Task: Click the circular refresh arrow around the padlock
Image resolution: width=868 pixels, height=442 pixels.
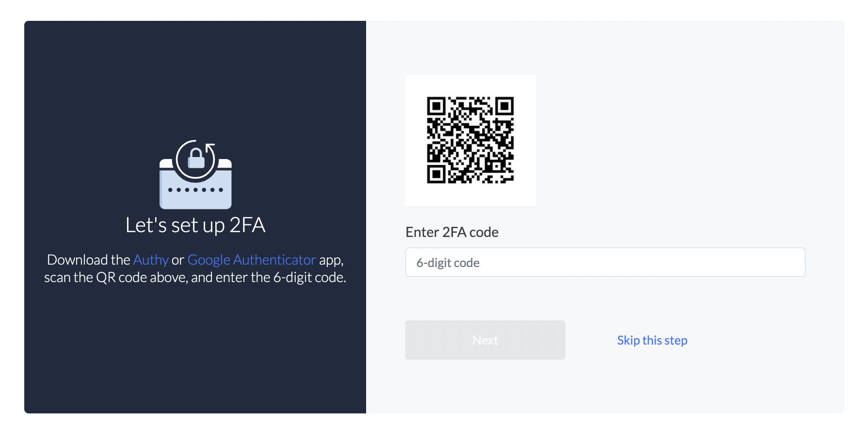Action: (196, 160)
